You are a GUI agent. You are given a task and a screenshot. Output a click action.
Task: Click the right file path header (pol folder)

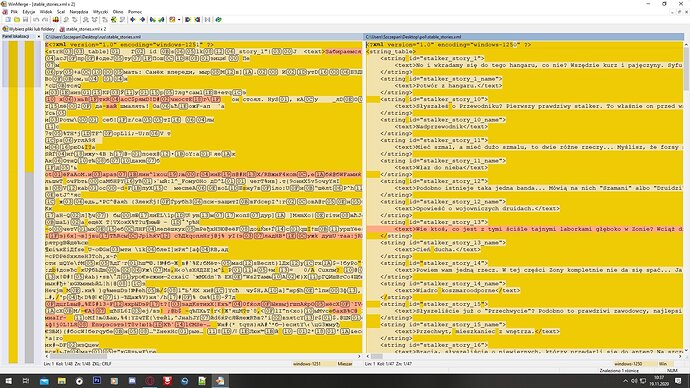click(525, 37)
